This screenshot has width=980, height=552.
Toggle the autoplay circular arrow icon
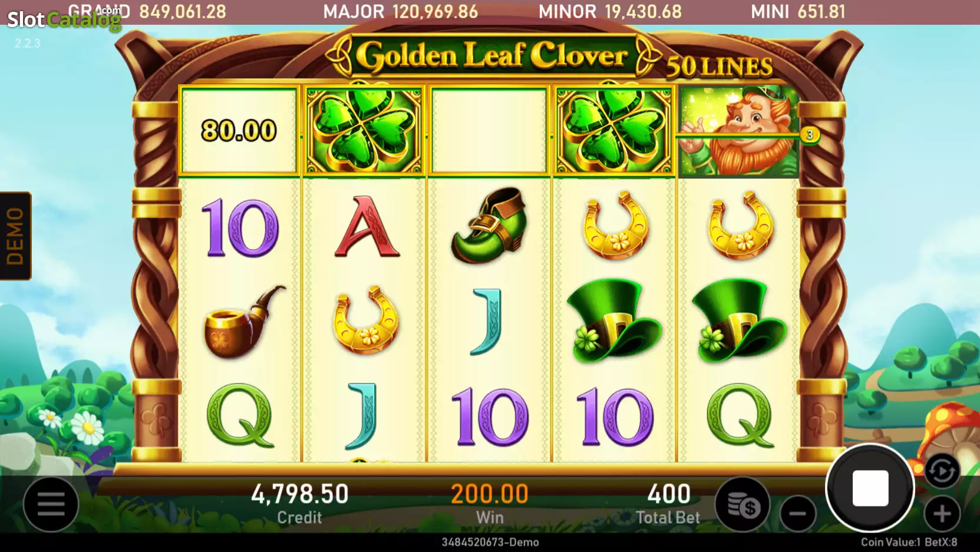coord(942,471)
